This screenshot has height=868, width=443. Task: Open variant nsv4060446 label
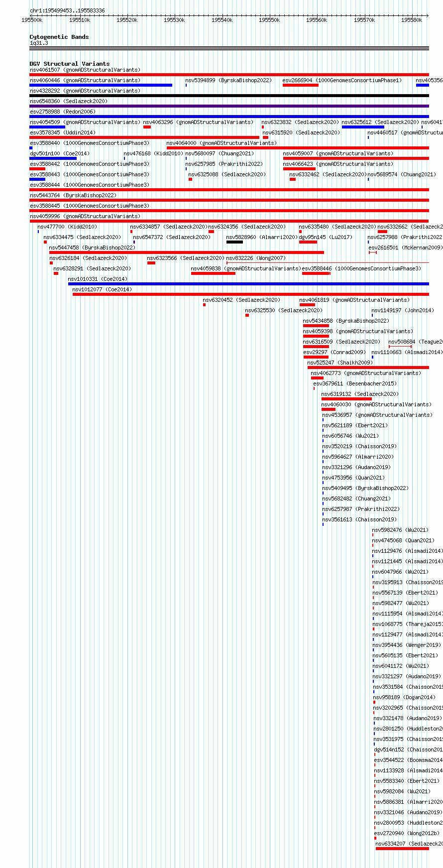point(85,80)
